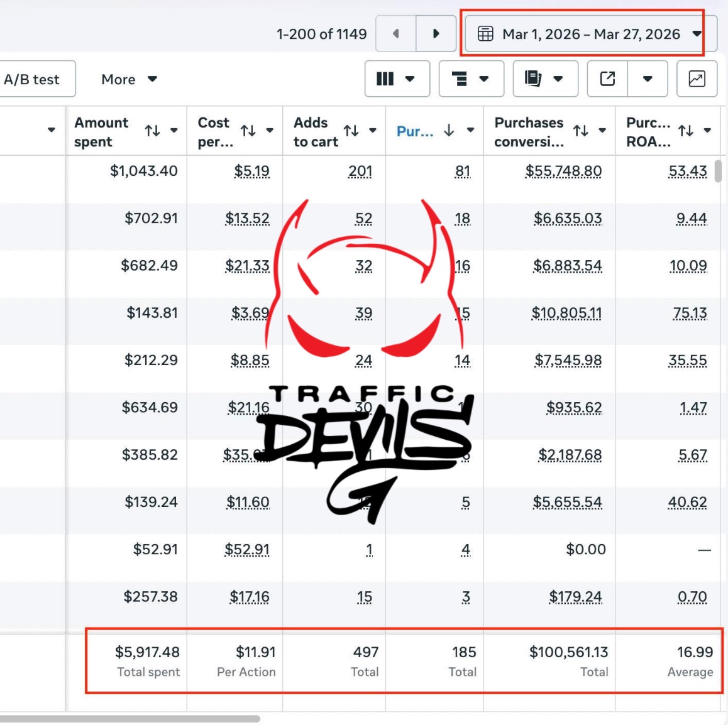Open Adds to cart column options arrow
This screenshot has width=728, height=725.
(x=372, y=130)
